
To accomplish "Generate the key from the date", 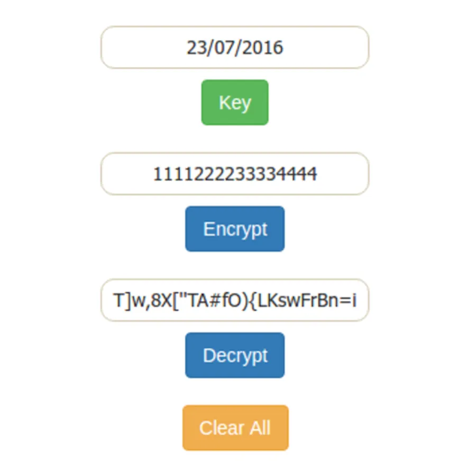I will [235, 102].
